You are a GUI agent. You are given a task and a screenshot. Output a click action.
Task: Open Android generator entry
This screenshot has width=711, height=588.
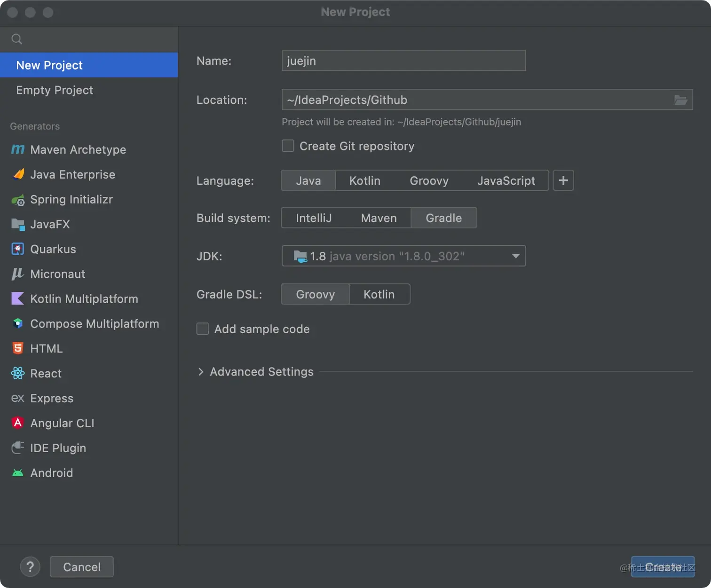point(89,473)
